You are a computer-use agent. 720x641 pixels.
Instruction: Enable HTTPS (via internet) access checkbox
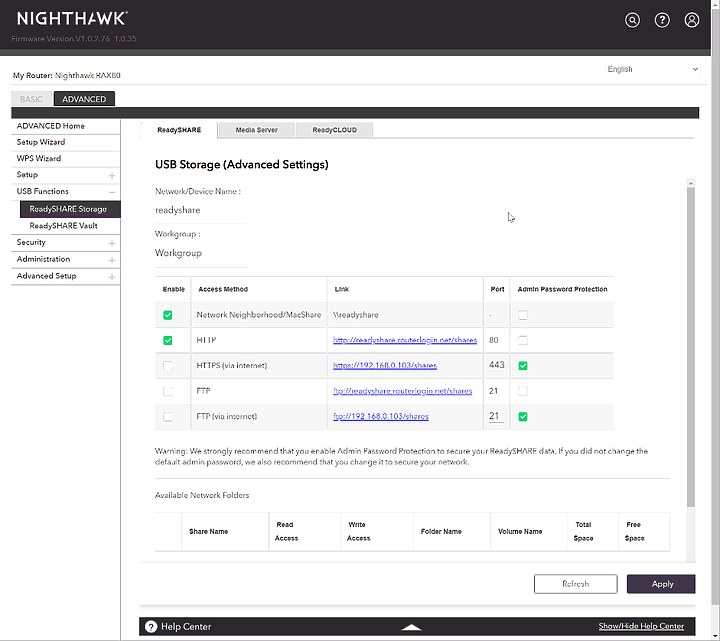tap(168, 366)
